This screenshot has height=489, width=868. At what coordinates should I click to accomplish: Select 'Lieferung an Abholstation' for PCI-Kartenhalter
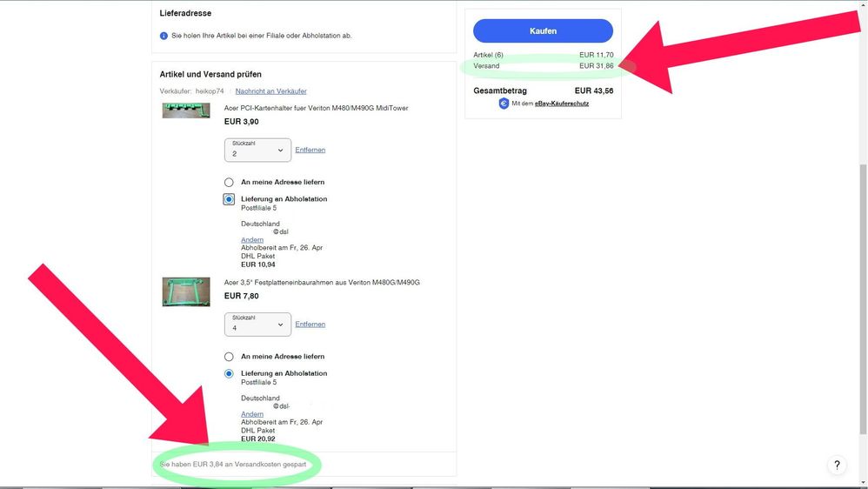(229, 199)
